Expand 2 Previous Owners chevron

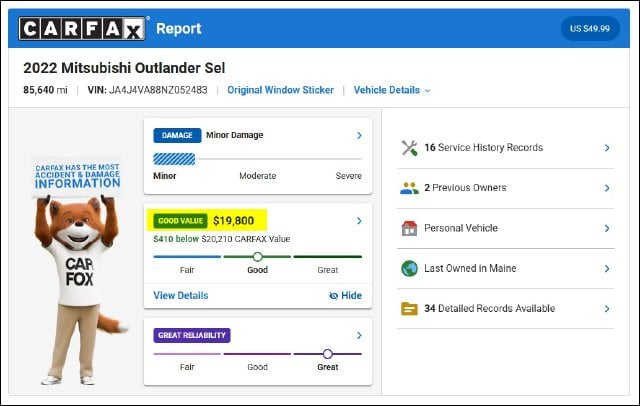pyautogui.click(x=607, y=188)
